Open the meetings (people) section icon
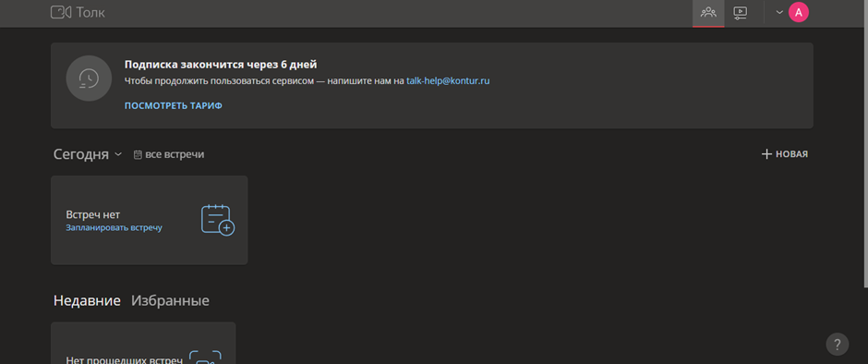Screen dimensions: 868x364 [708, 12]
